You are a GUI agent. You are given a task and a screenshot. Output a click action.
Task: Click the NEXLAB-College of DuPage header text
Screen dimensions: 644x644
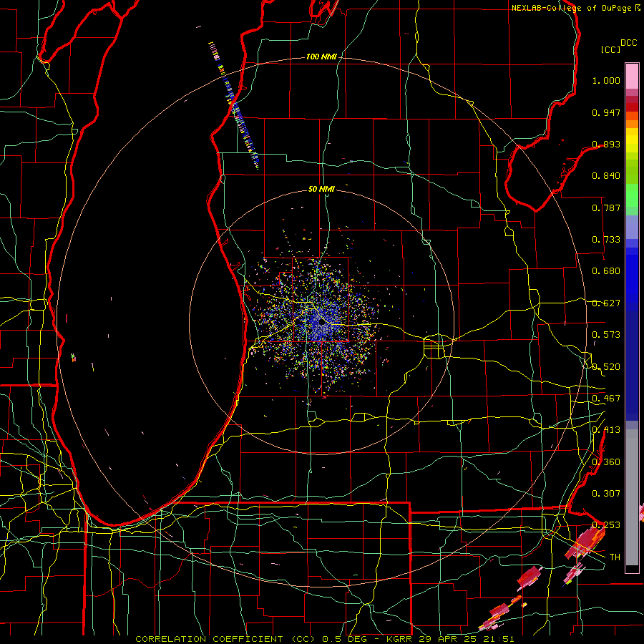point(575,8)
